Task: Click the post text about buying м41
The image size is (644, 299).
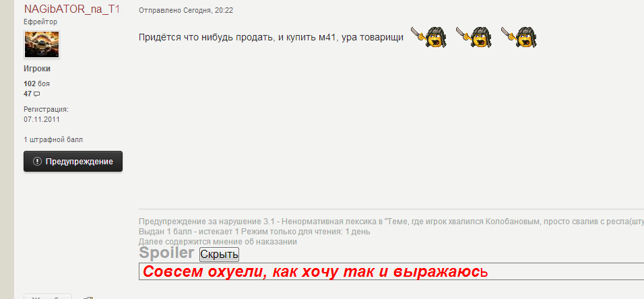Action: click(271, 38)
